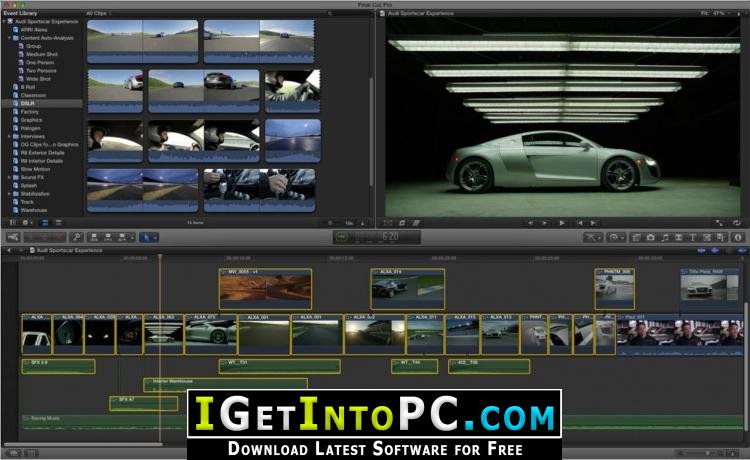Click the Transform tool in viewer

(387, 223)
